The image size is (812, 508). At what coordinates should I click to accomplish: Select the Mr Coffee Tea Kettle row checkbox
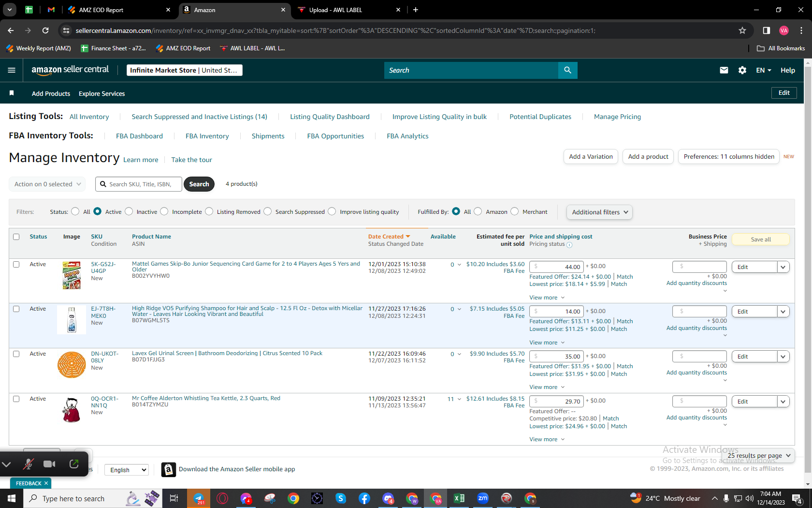[x=16, y=399]
